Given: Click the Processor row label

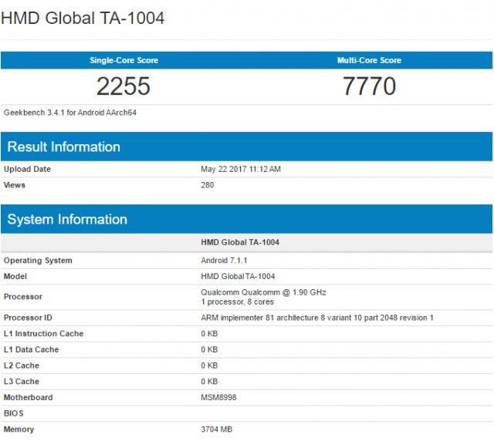Looking at the screenshot, I should (x=23, y=297).
